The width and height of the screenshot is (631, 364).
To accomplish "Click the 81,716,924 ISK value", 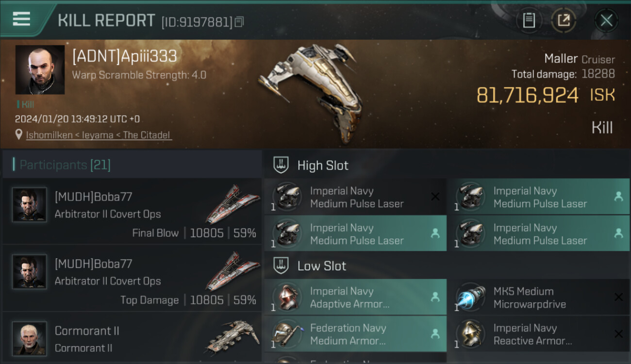I will pos(528,96).
